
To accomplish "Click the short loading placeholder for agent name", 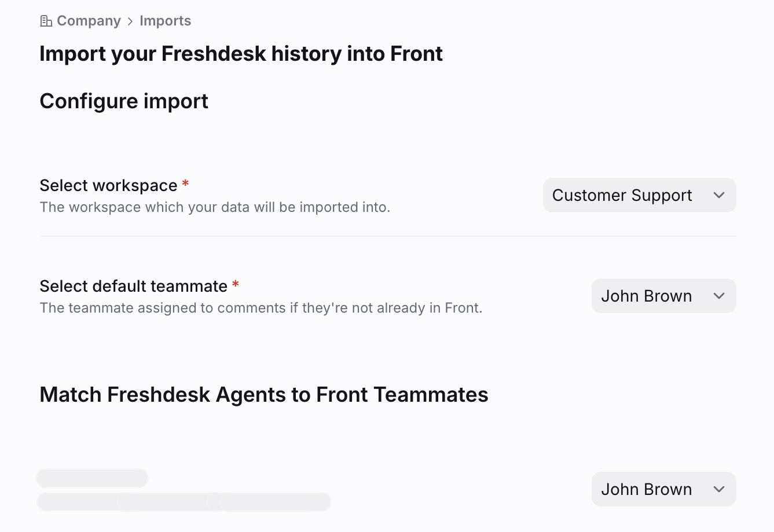I will 93,478.
